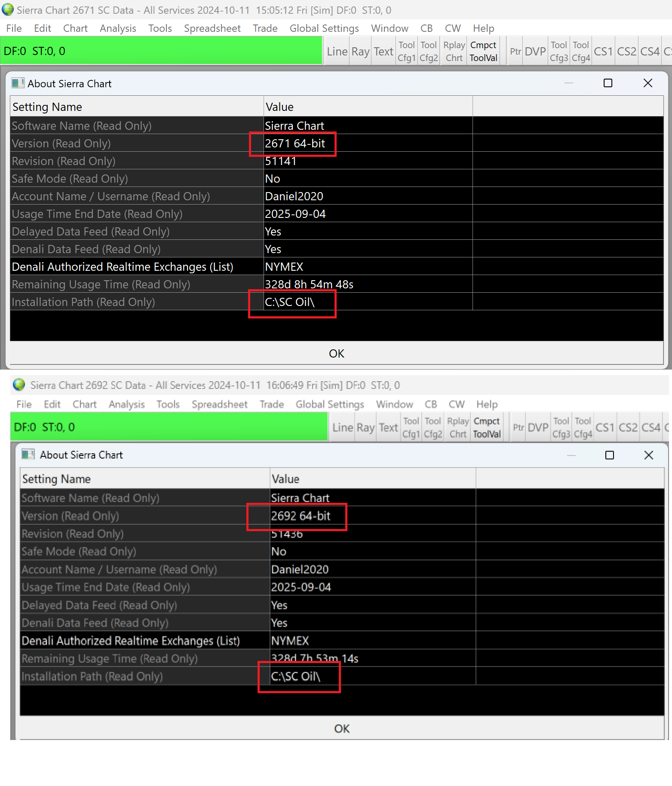Click Rplay Chrt button in 2692 toolbar
This screenshot has height=786, width=672.
[x=458, y=428]
